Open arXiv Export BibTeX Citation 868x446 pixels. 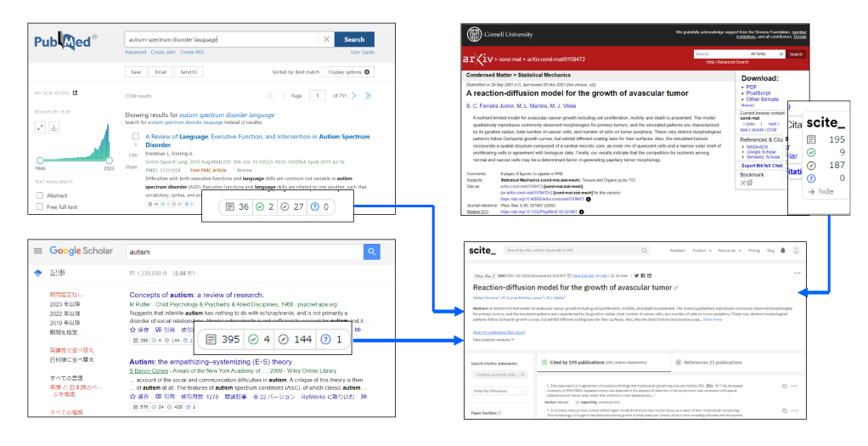coord(762,165)
